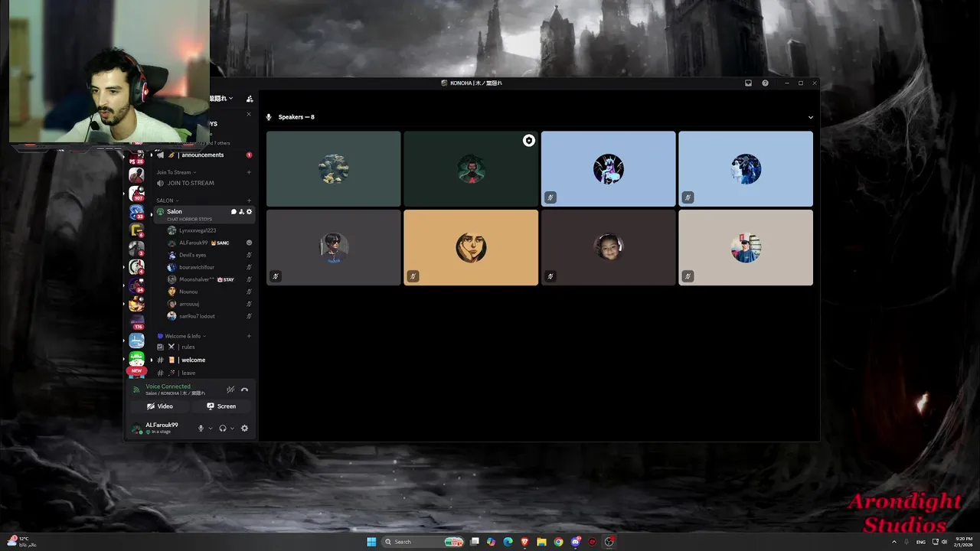Open Task View in taskbar
980x551 pixels.
pyautogui.click(x=475, y=542)
